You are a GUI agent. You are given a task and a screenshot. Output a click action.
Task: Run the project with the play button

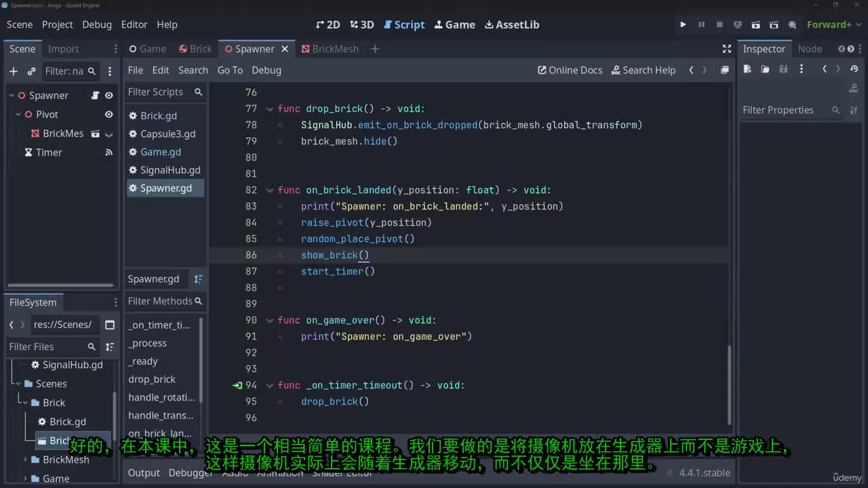[x=683, y=24]
